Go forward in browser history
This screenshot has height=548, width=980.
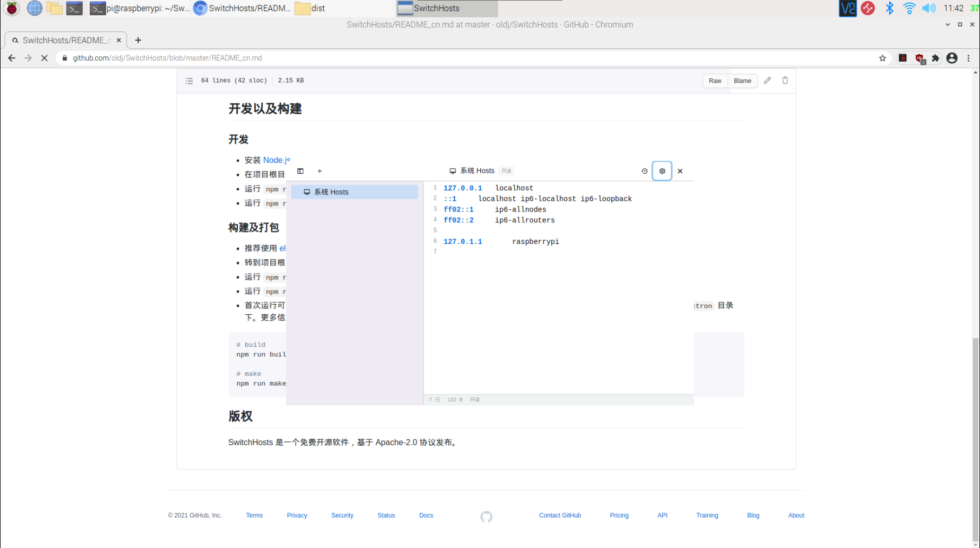[28, 58]
